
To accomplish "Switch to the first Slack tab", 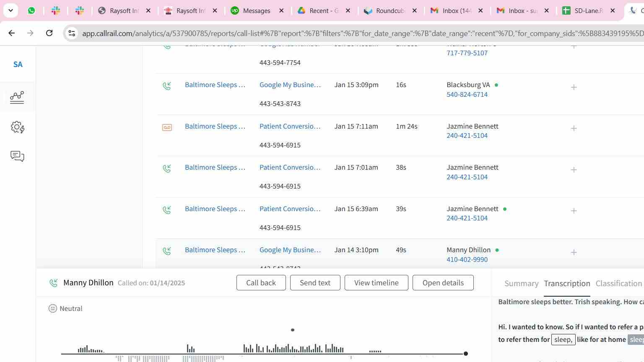I will tap(56, 10).
